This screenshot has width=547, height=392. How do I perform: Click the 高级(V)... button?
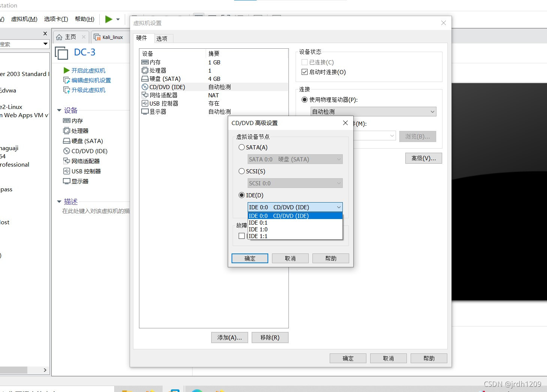424,158
